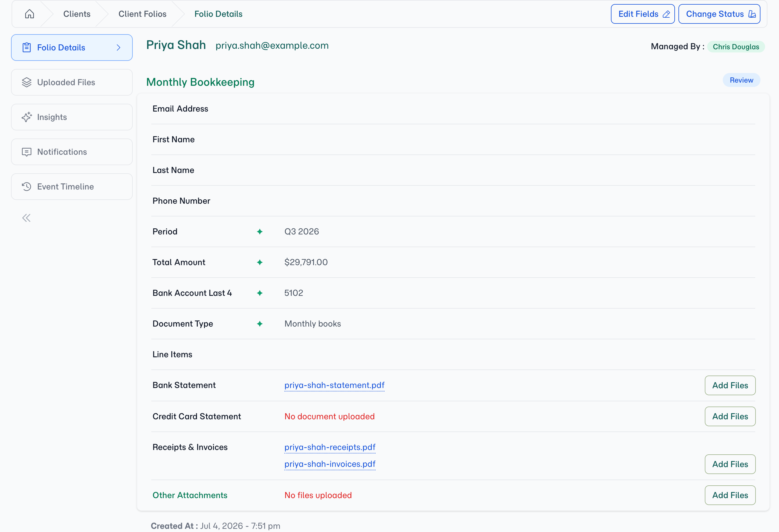Open the Event Timeline tab
Image resolution: width=779 pixels, height=532 pixels.
72,186
